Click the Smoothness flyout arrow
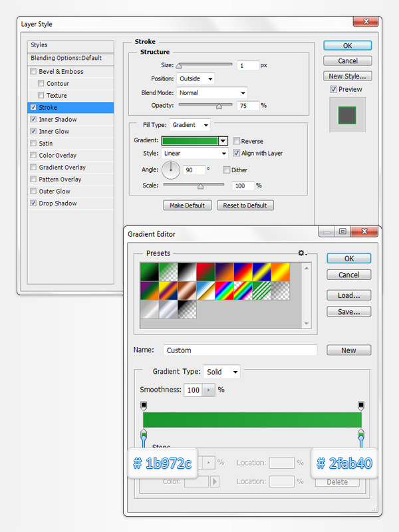 (x=208, y=390)
